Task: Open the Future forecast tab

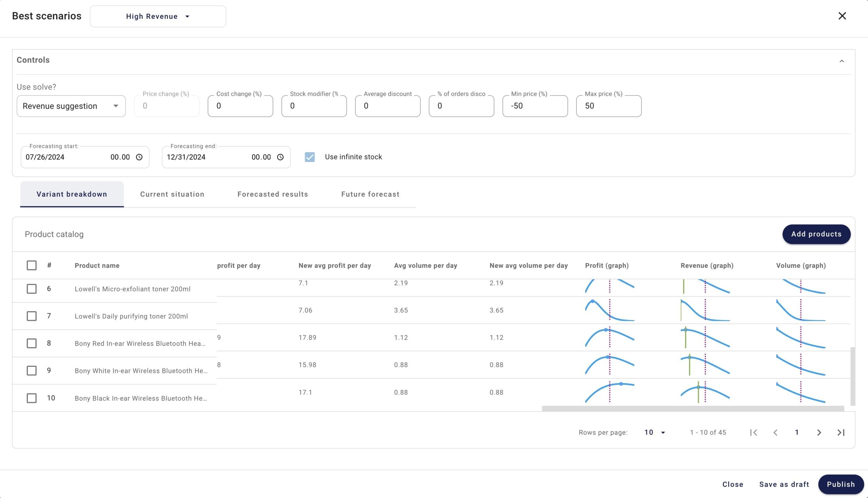Action: 370,194
